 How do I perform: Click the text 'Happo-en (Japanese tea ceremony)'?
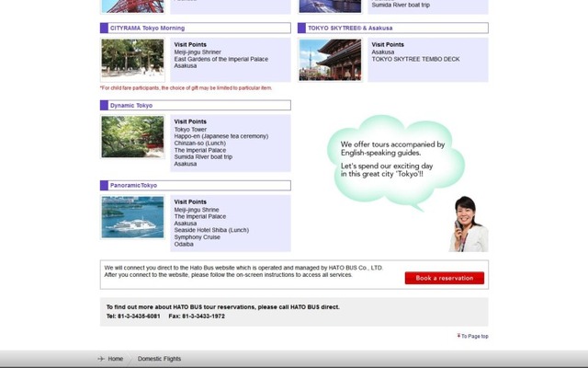220,136
